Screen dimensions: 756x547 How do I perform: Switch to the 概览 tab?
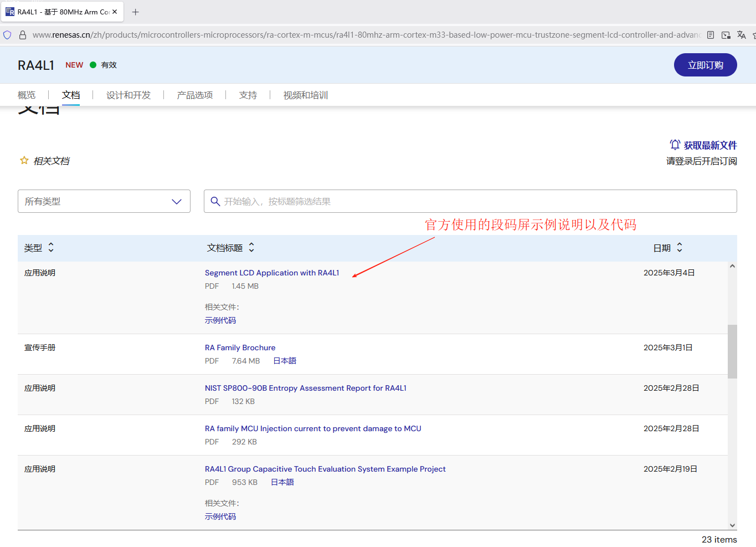coord(27,95)
